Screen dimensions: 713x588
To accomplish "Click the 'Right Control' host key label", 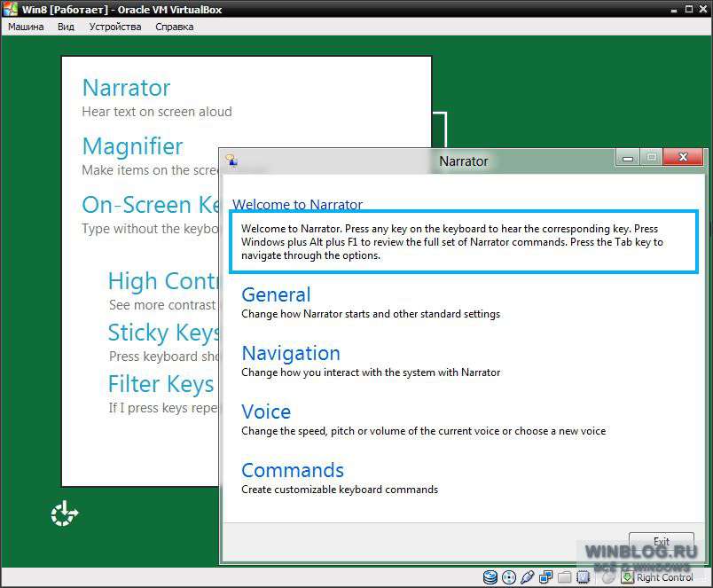I will coord(665,577).
